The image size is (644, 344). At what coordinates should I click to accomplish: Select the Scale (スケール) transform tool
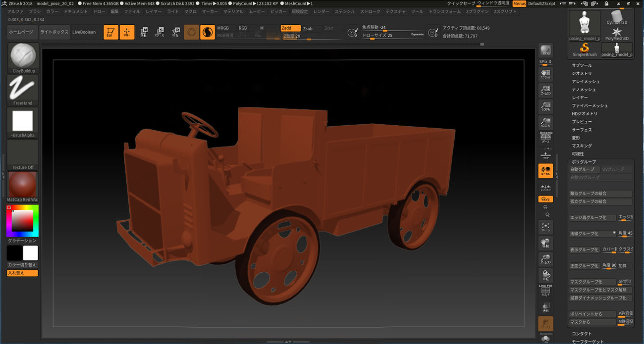160,32
